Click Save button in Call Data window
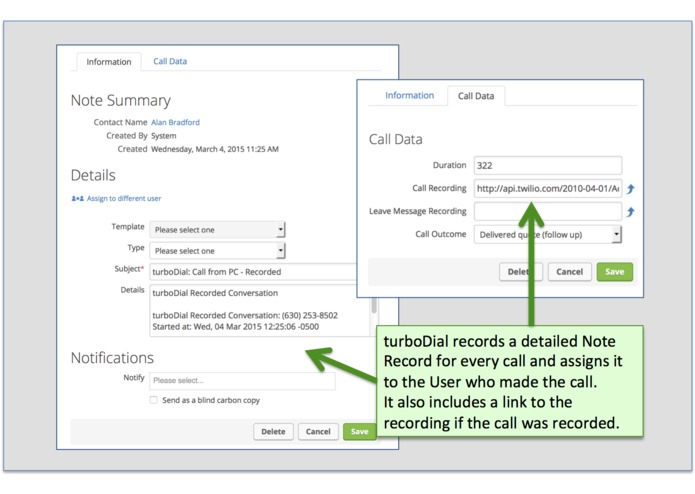Image resolution: width=695 pixels, height=494 pixels. coord(614,272)
